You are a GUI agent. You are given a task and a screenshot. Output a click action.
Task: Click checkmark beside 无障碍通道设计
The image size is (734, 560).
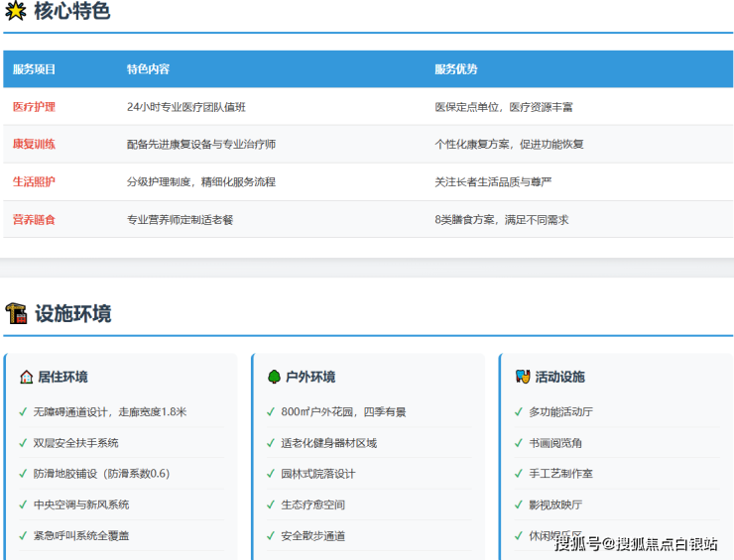click(x=23, y=412)
